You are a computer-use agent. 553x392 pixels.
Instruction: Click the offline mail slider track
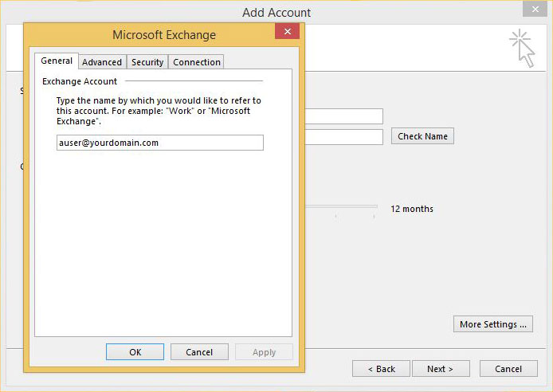pos(341,206)
